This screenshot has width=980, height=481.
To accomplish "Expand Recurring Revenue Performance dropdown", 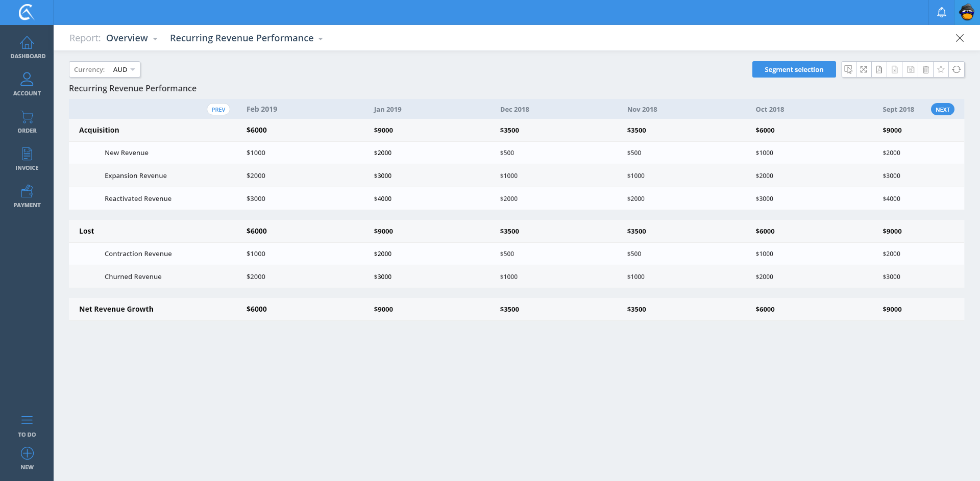I will 246,38.
